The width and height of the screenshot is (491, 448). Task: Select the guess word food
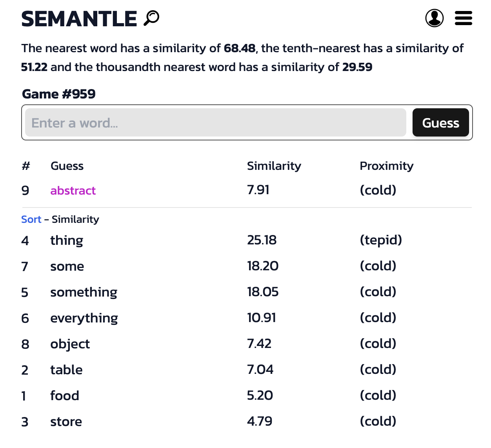tap(64, 395)
